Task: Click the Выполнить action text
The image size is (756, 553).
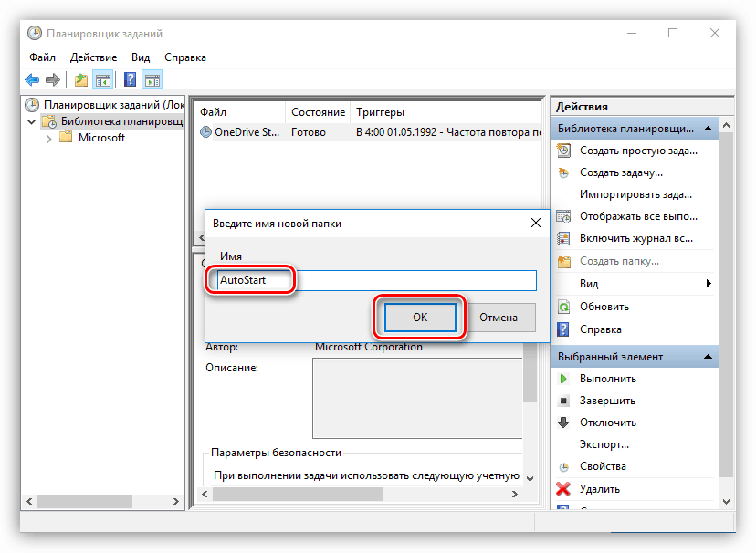Action: click(x=607, y=379)
